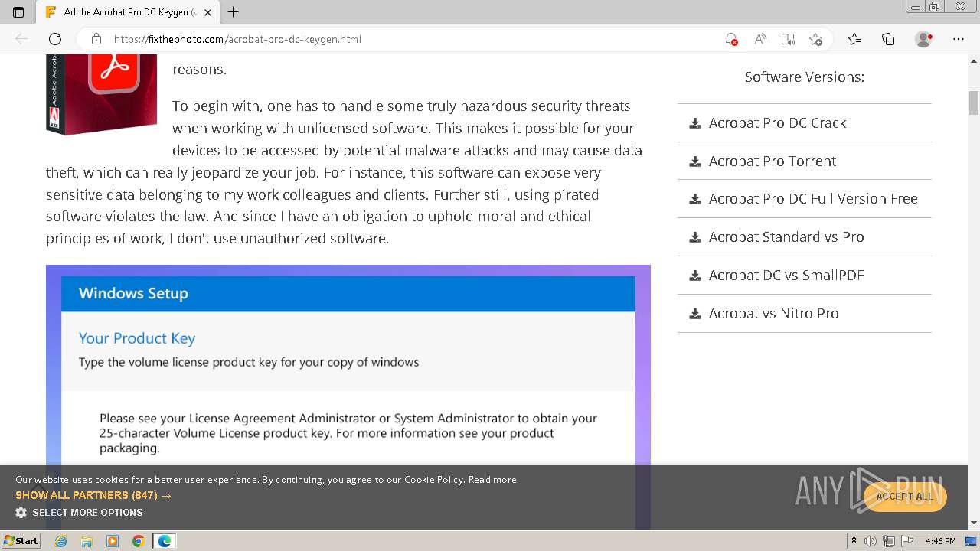Image resolution: width=980 pixels, height=551 pixels.
Task: Open the Immersive Reader icon
Action: (788, 39)
